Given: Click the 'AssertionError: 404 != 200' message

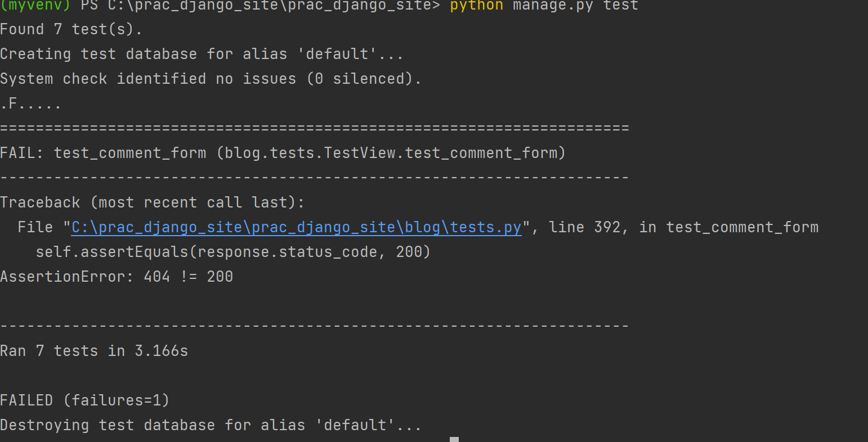Looking at the screenshot, I should [x=117, y=277].
